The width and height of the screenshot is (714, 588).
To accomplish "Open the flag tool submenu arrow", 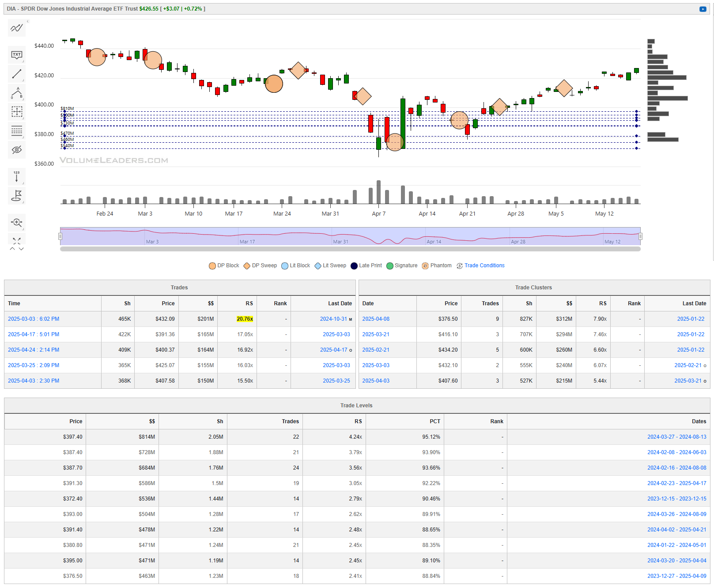I will click(x=23, y=202).
